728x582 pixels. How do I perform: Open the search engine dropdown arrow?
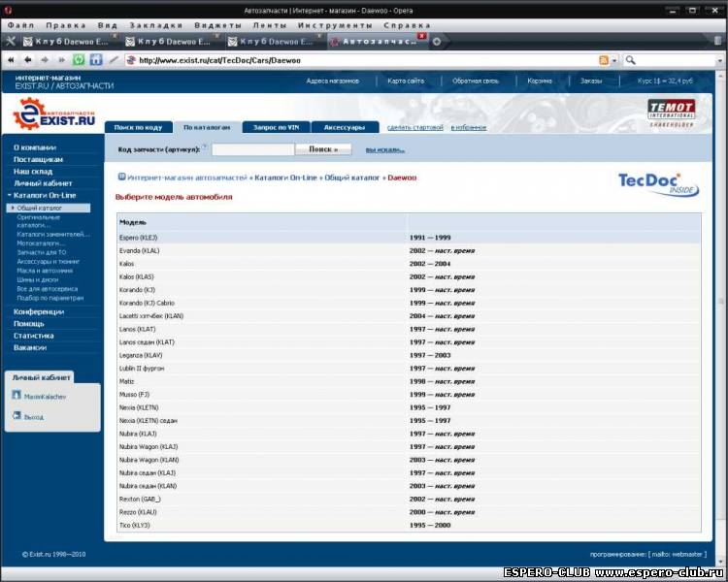[x=719, y=60]
